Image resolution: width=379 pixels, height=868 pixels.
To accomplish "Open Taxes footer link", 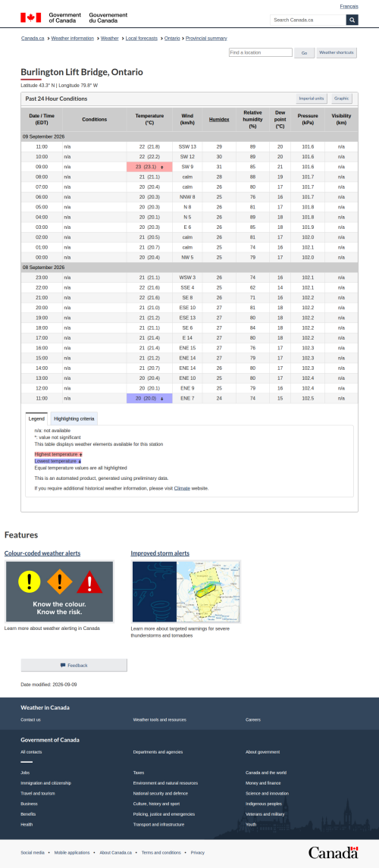I will 138,772.
